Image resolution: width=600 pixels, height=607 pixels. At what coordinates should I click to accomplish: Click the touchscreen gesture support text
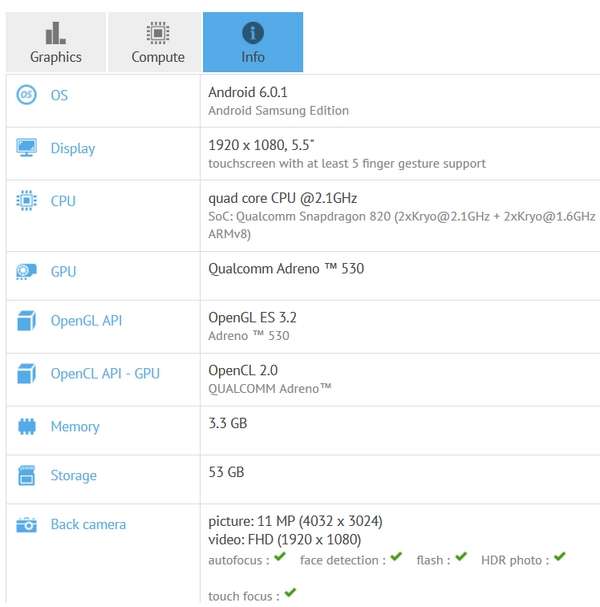(347, 164)
